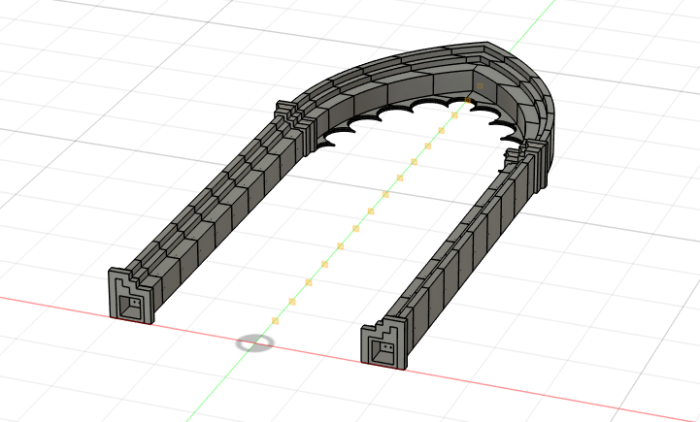This screenshot has width=700, height=422.
Task: Select the orange sketch point at the arch's inner apex
Action: pos(467,100)
